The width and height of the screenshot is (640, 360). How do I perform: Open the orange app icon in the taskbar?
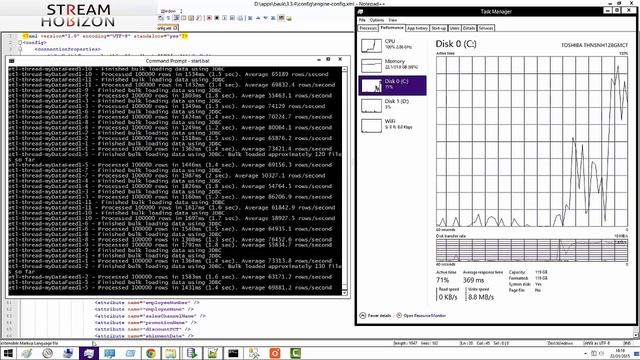point(275,353)
